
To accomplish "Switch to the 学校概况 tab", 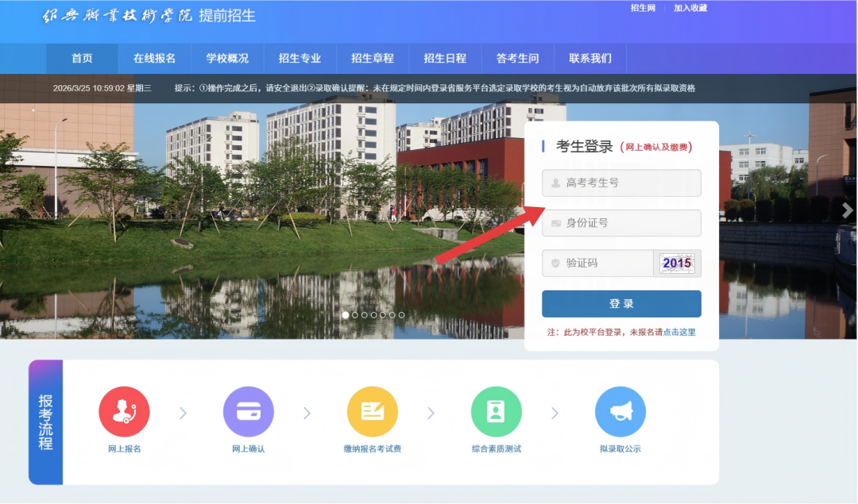I will (x=227, y=58).
